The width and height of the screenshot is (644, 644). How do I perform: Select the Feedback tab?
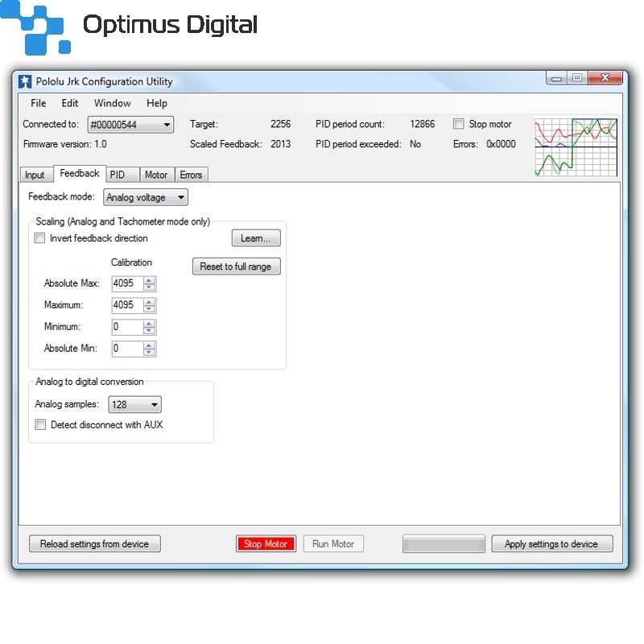(80, 173)
